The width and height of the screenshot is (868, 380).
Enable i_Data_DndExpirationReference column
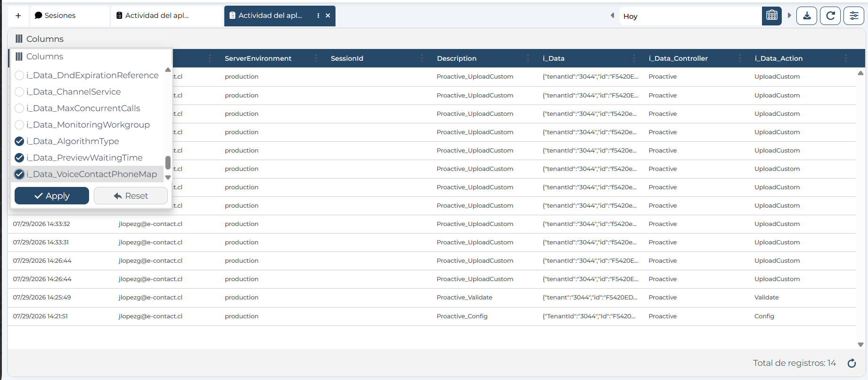point(19,75)
